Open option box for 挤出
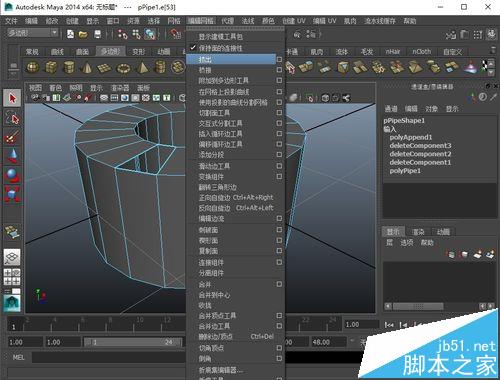 pos(279,59)
